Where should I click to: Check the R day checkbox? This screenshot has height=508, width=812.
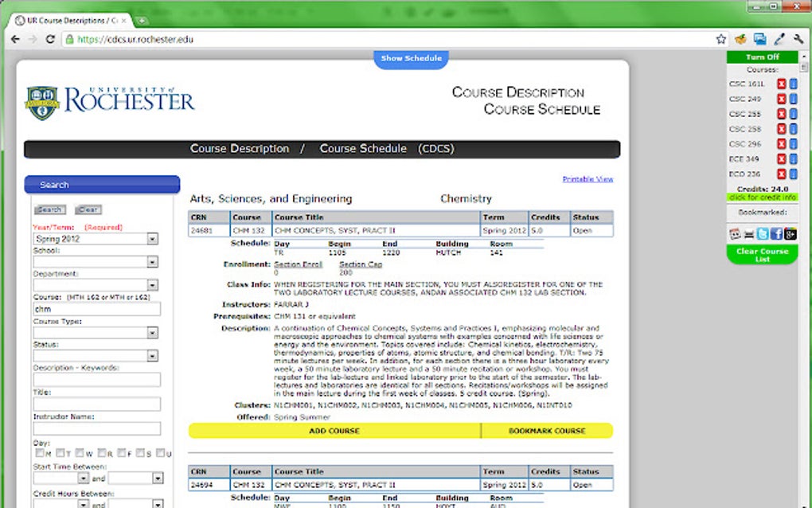(102, 452)
